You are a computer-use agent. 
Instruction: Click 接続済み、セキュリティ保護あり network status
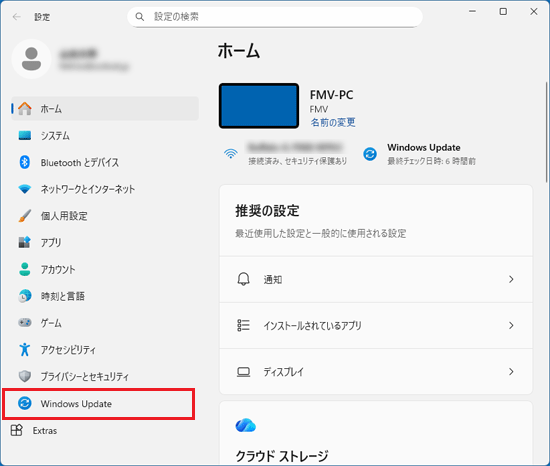(x=297, y=161)
